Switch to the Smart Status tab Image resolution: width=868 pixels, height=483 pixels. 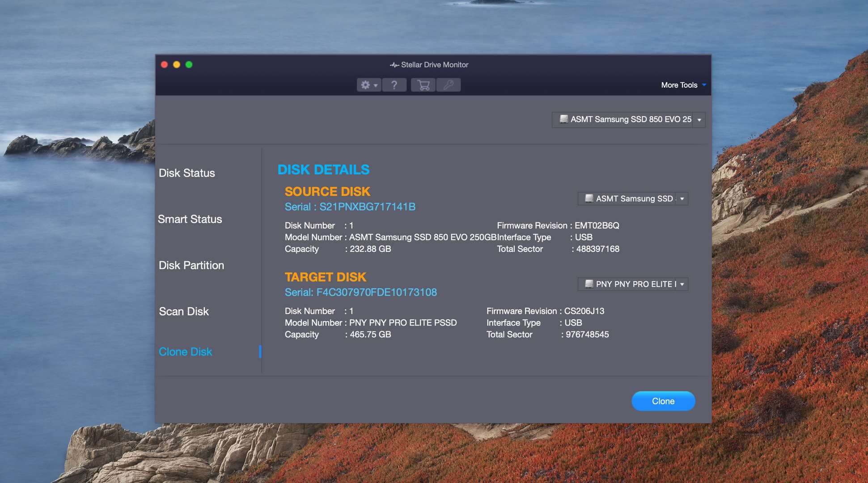pos(190,219)
